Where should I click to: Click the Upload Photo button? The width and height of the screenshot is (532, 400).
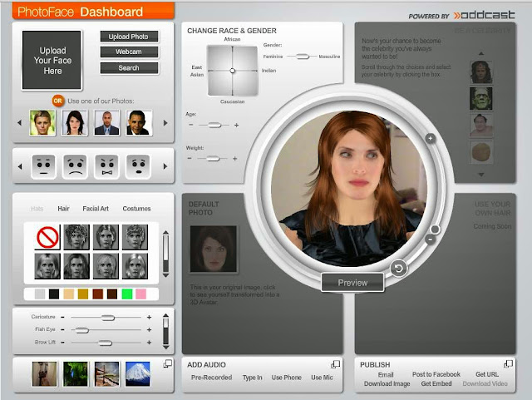coord(129,37)
